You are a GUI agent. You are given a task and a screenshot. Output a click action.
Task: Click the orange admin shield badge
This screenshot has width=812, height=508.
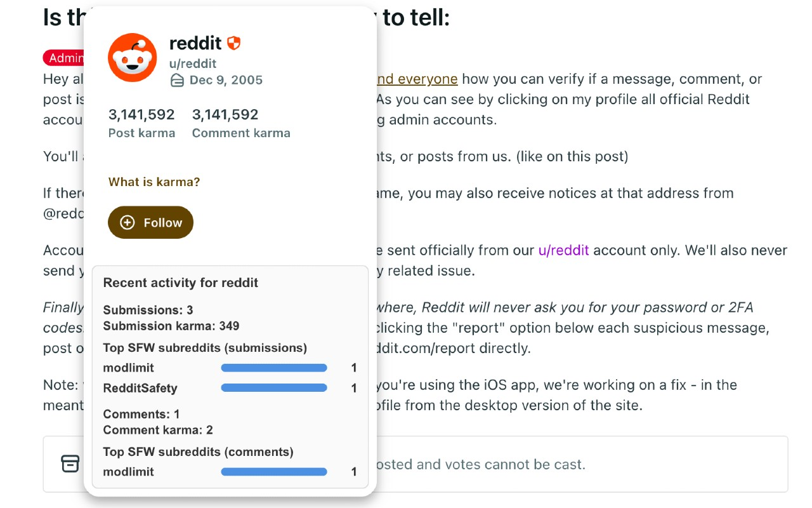pyautogui.click(x=233, y=43)
